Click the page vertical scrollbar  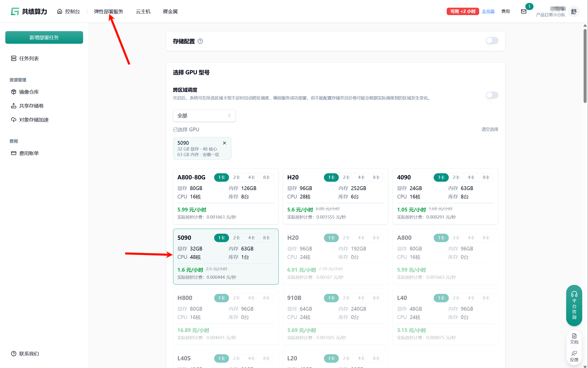(x=585, y=66)
